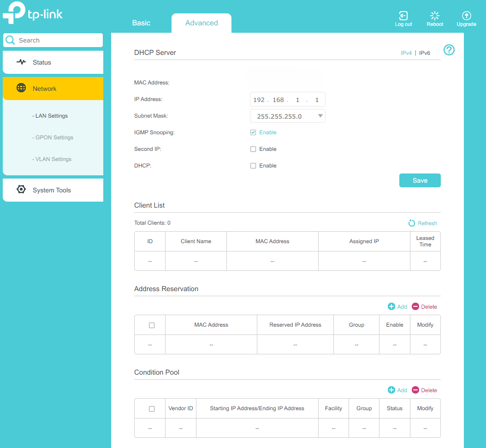Image resolution: width=486 pixels, height=448 pixels.
Task: Open LAN Settings submenu item
Action: tap(50, 116)
